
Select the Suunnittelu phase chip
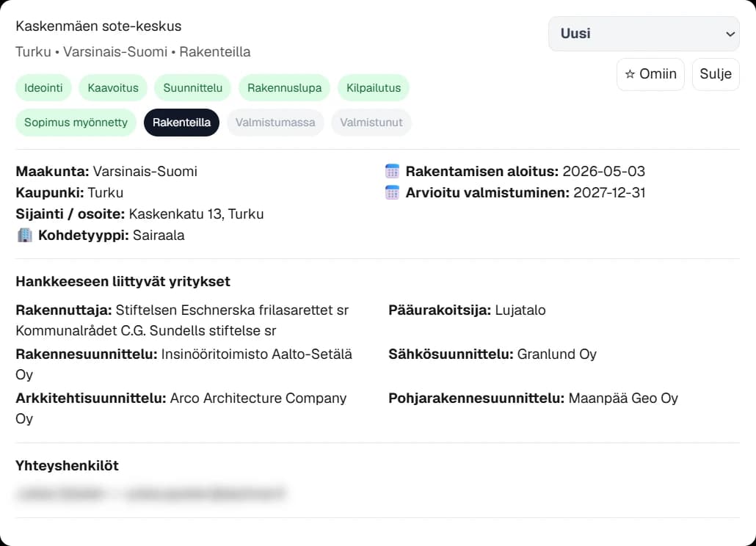point(193,88)
